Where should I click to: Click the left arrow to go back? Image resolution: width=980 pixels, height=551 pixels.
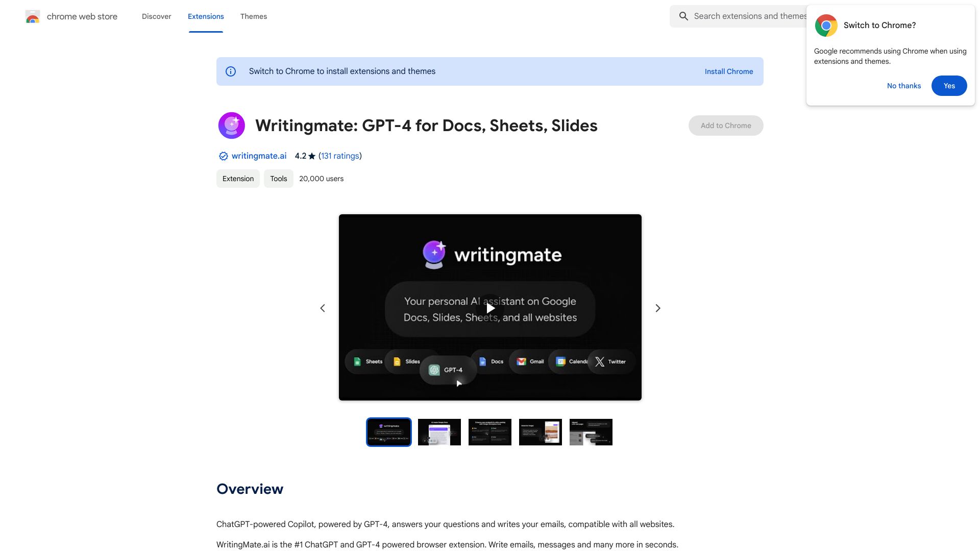322,308
